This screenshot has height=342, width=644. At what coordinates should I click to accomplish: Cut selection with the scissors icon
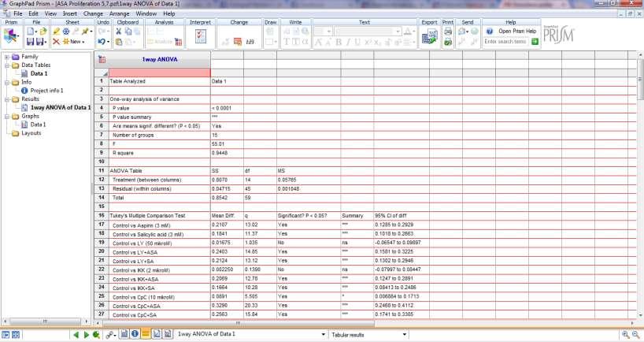pyautogui.click(x=118, y=32)
